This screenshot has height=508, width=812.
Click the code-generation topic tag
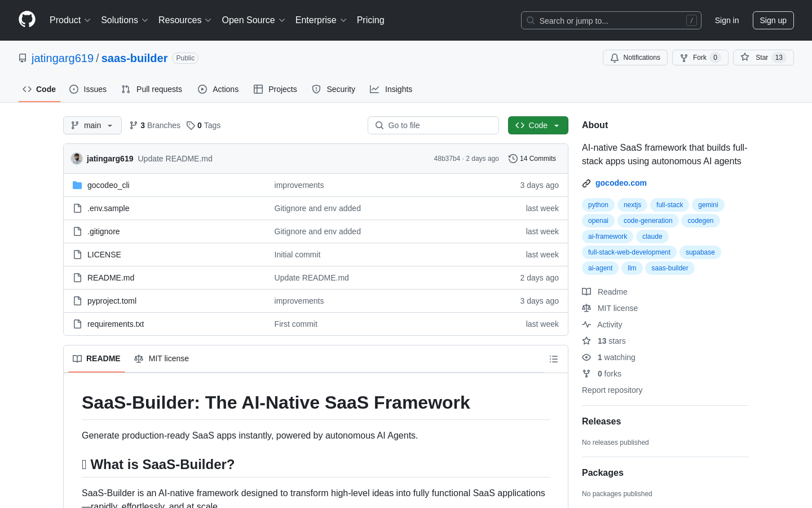tap(648, 221)
